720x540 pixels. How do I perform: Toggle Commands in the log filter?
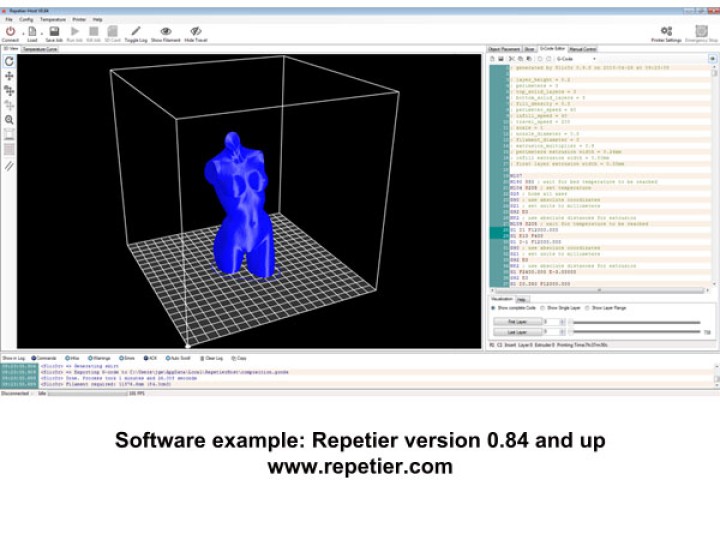pyautogui.click(x=44, y=358)
